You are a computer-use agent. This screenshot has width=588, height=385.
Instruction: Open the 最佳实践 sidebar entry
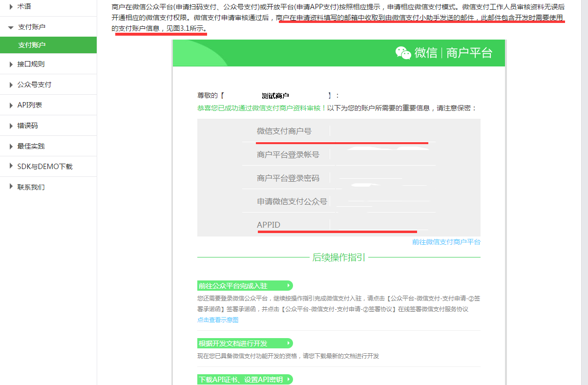pos(31,146)
